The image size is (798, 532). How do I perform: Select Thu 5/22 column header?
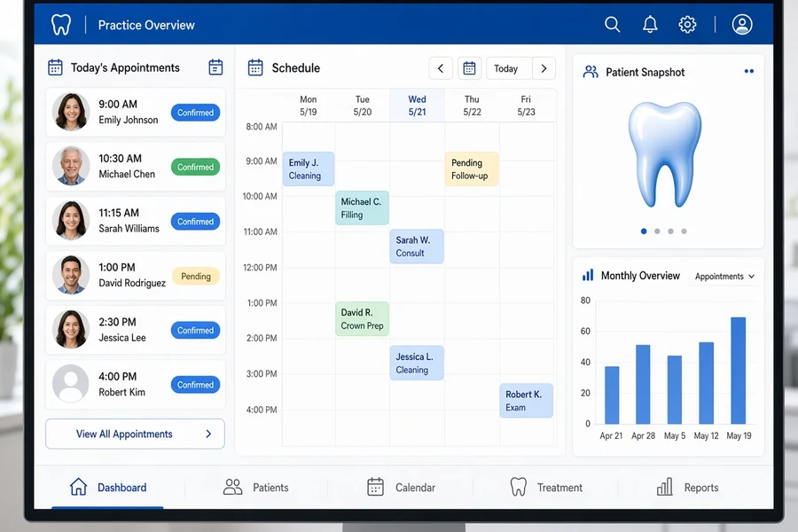pyautogui.click(x=472, y=106)
